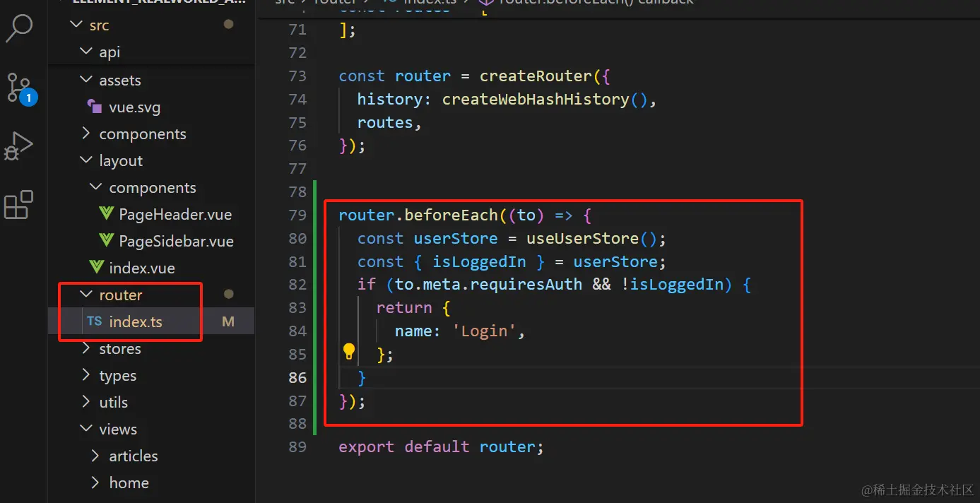Expand the home folder
Screen dimensions: 980x503
tap(95, 483)
